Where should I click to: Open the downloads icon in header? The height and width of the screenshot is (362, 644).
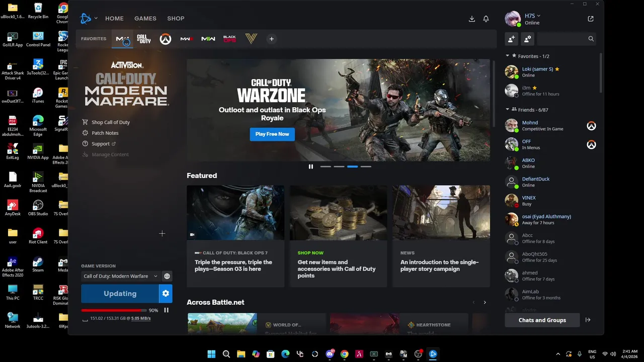coord(472,19)
